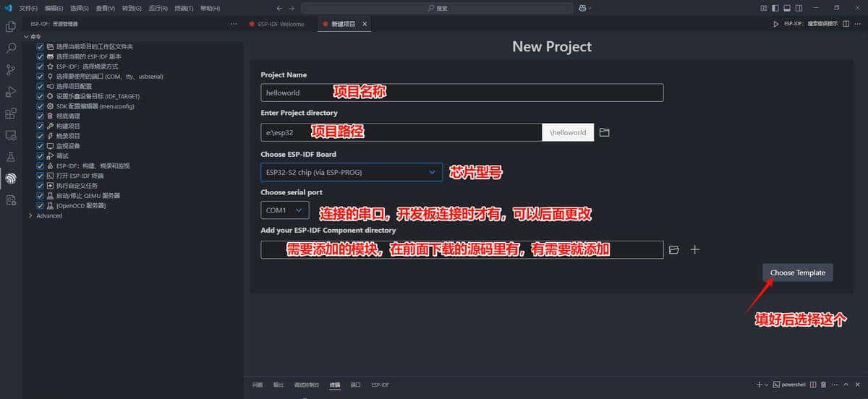The width and height of the screenshot is (868, 399).
Task: Split the editor with split icon
Action: click(x=846, y=24)
